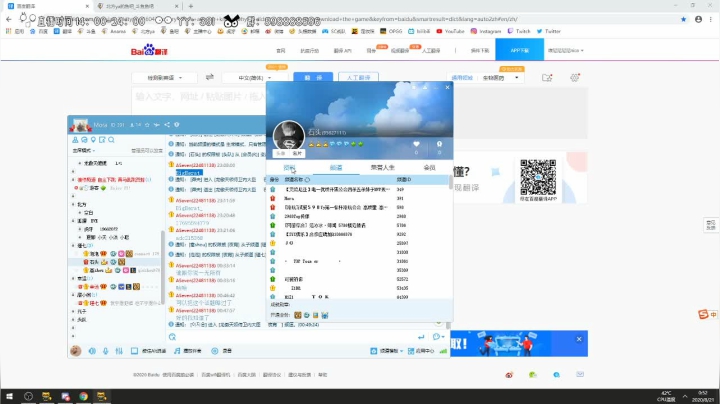The image size is (720, 404).
Task: Toggle the speaker icon in YY bottom bar
Action: (92, 351)
